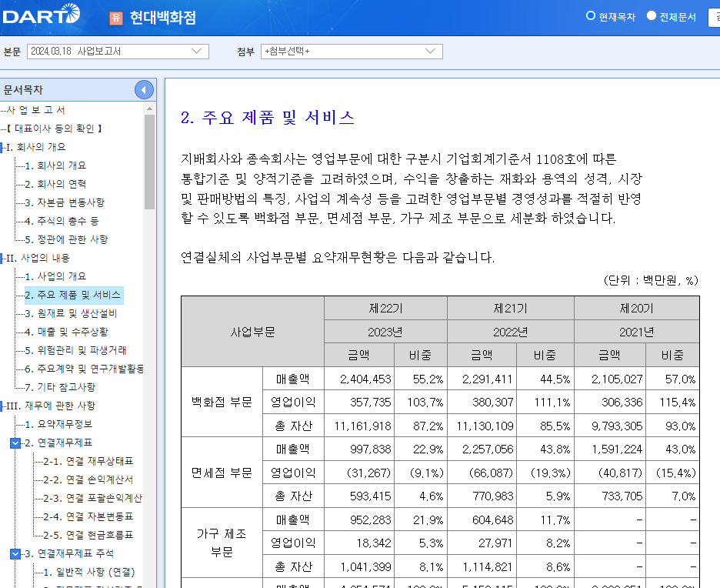The height and width of the screenshot is (588, 720).
Task: Collapse the 문서목차 sidebar with the circular arrow
Action: 143,89
